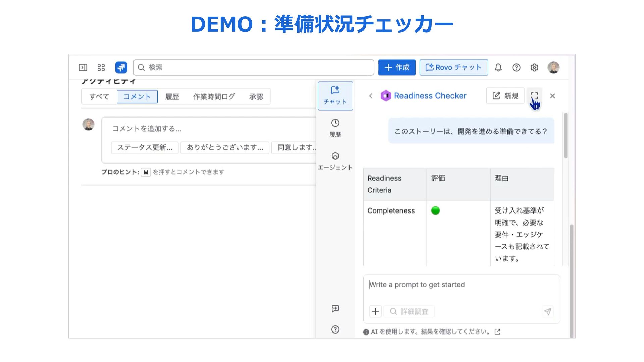The width and height of the screenshot is (644, 362).
Task: Switch to the 作業時間ログ tab
Action: pos(214,97)
